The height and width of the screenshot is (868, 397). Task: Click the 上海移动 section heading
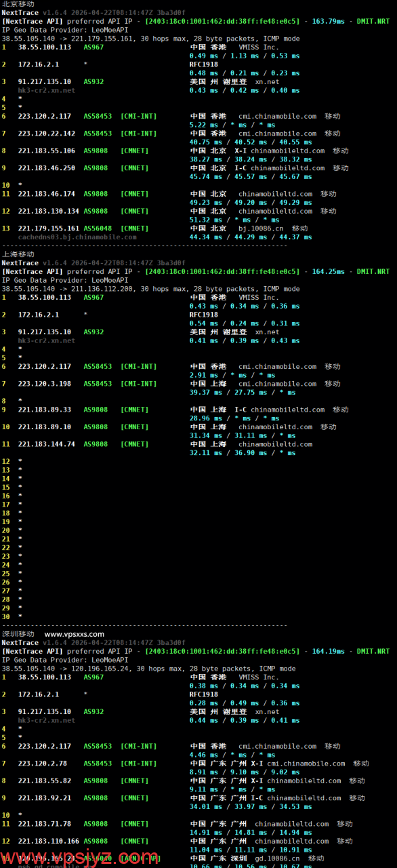tap(18, 254)
